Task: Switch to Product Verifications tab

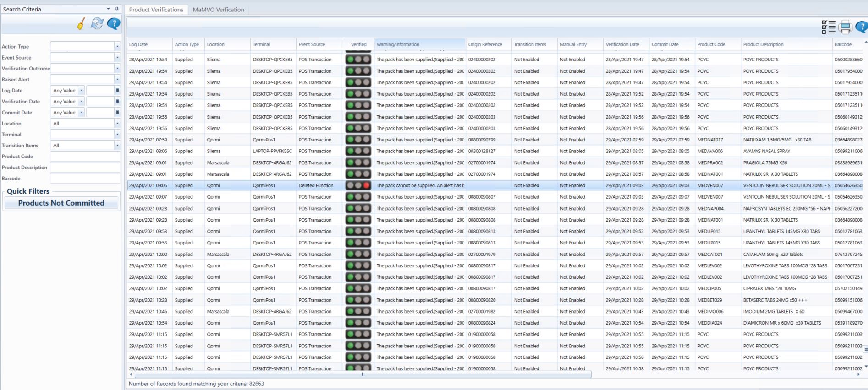Action: point(156,9)
